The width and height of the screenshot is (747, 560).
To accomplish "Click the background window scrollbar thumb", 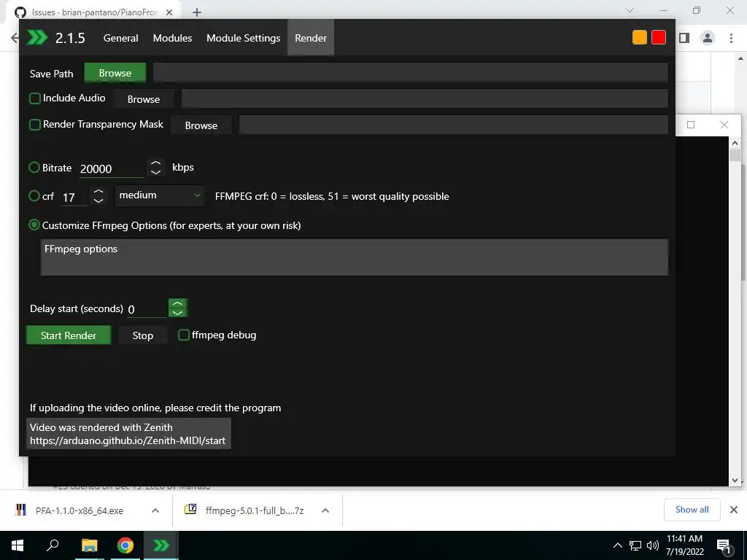I will [735, 155].
